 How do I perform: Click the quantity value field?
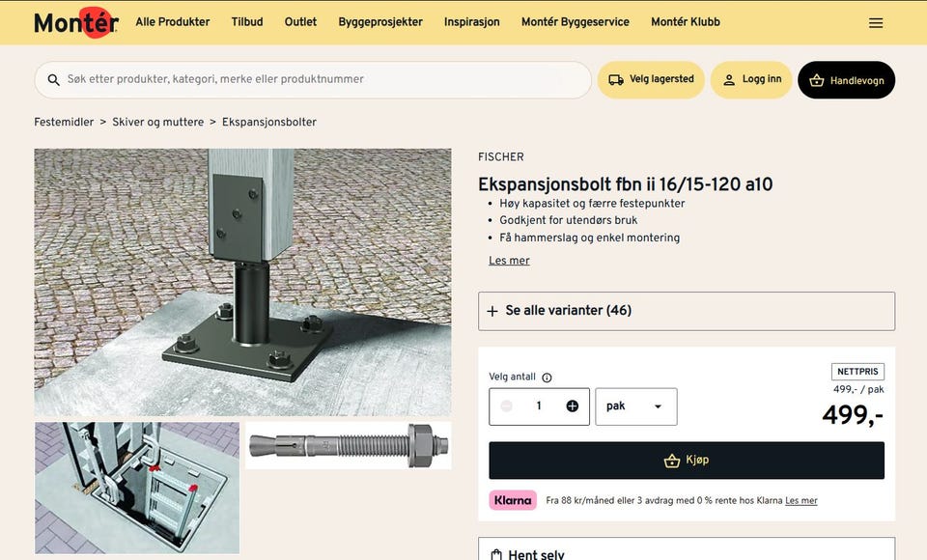tap(539, 406)
